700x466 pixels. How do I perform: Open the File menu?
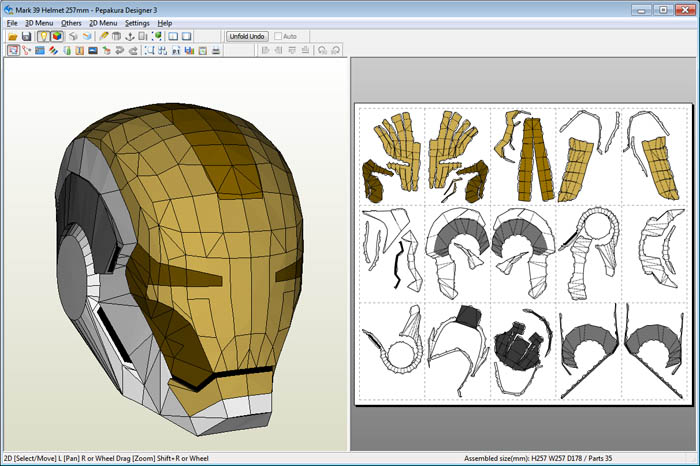12,23
